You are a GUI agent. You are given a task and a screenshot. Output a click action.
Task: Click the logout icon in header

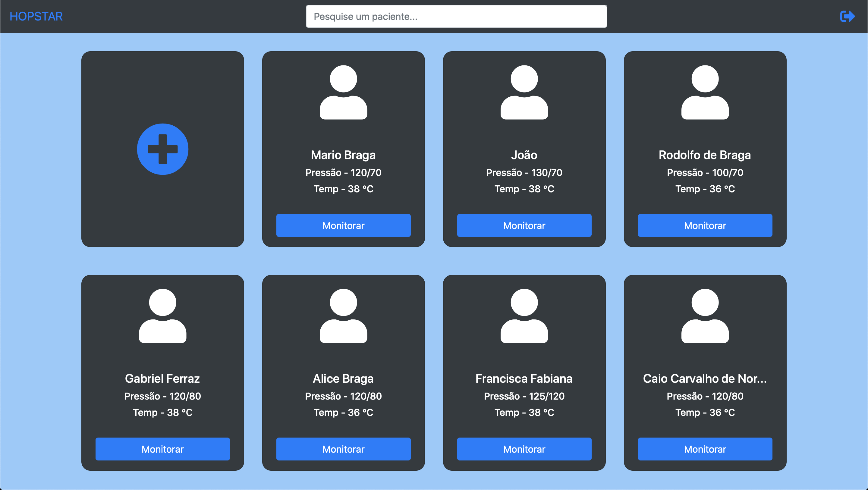847,16
